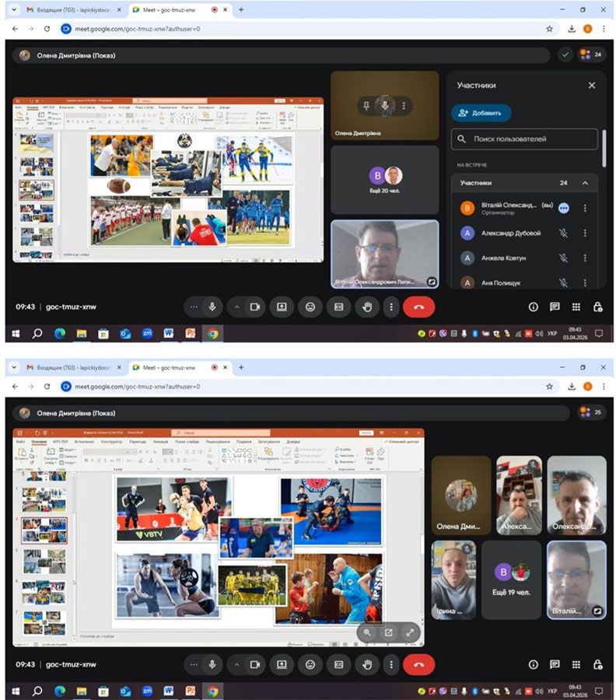Open Zoom from the upper taskbar
Image resolution: width=616 pixels, height=700 pixels.
[x=147, y=333]
